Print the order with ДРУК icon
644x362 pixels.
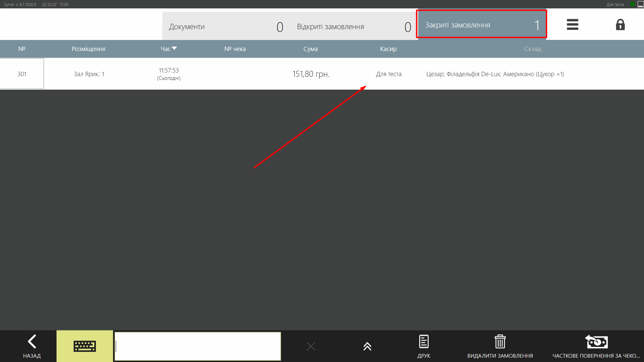[x=424, y=346]
